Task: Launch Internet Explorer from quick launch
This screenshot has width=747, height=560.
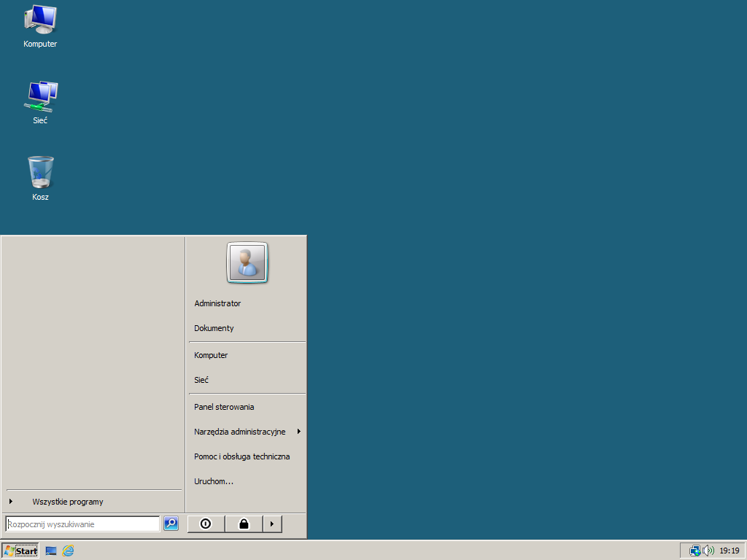Action: tap(68, 551)
